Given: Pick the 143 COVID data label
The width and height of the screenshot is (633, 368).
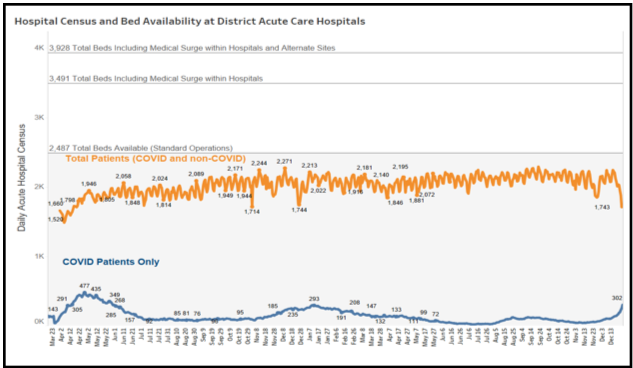Looking at the screenshot, I should (x=53, y=309).
